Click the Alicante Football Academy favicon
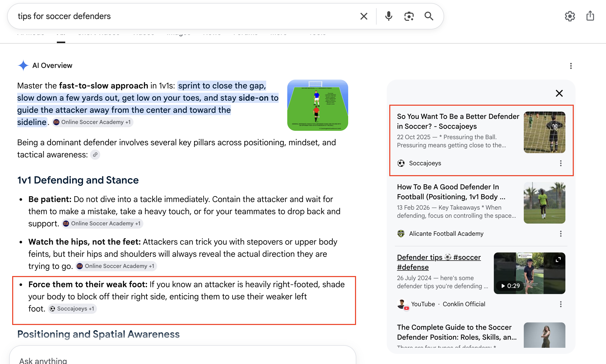 (401, 234)
